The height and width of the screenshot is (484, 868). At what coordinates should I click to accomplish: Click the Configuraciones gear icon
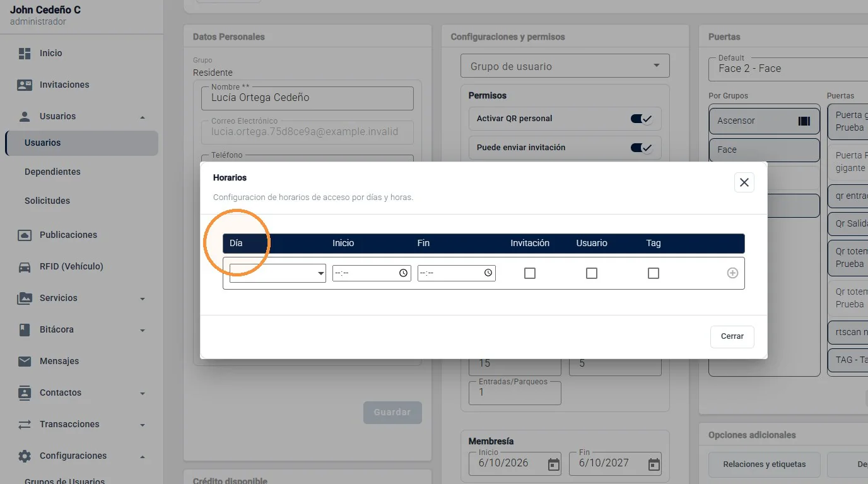tap(25, 456)
